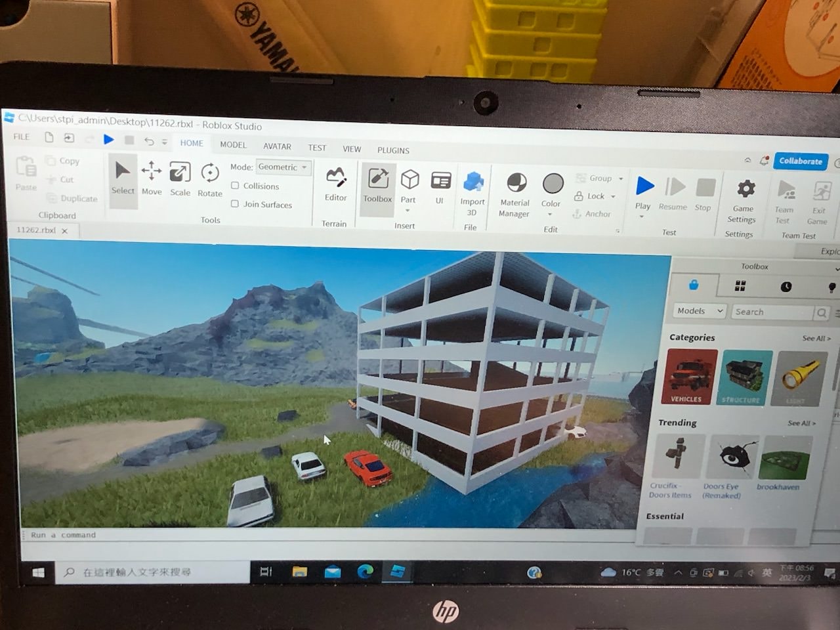Open the Marketplace bag tab in Toolbox
840x630 pixels.
694,285
